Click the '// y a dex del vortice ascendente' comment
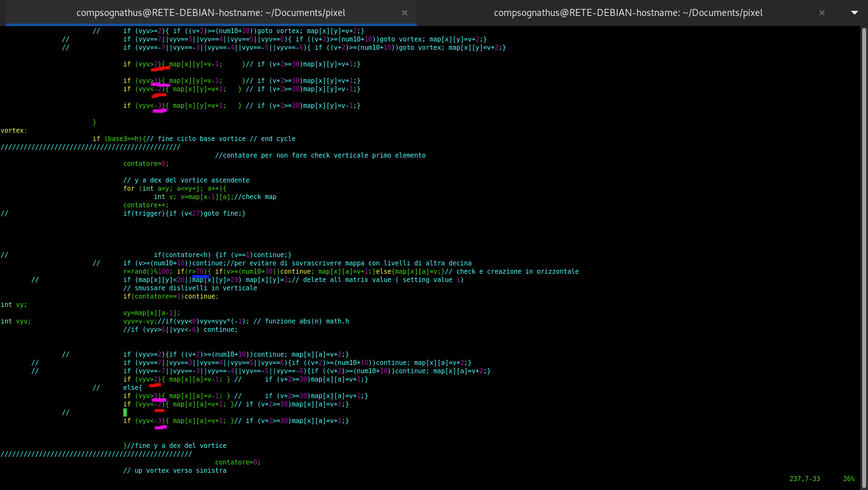868x490 pixels. (186, 180)
